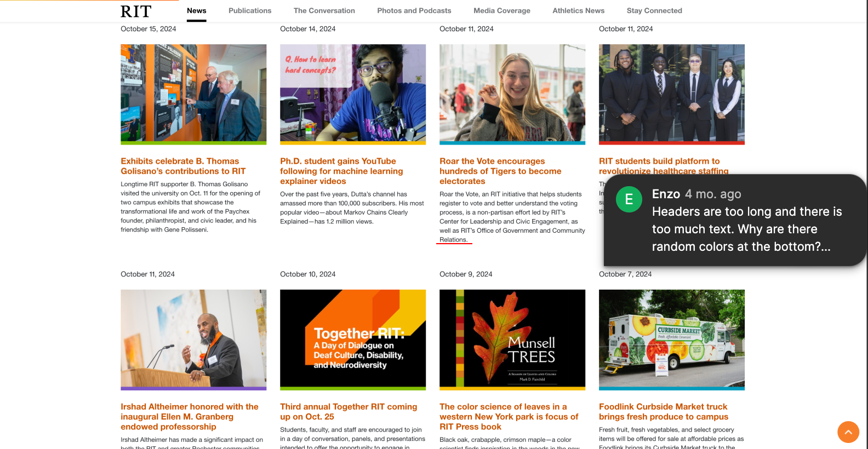868x449 pixels.
Task: Open Photos and Podcasts section
Action: (414, 10)
